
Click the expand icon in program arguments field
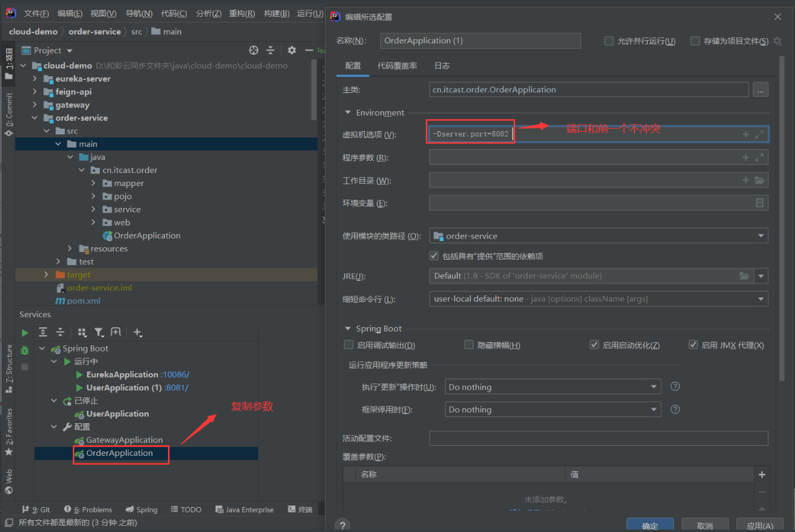point(759,157)
